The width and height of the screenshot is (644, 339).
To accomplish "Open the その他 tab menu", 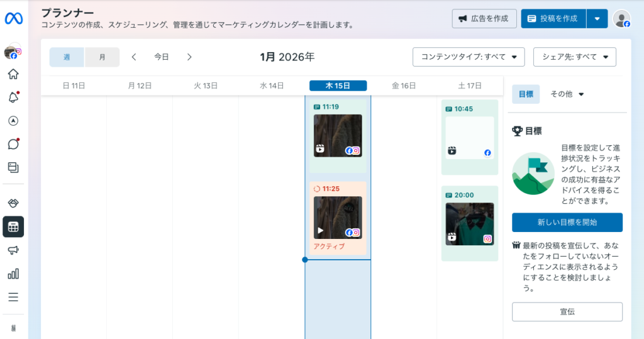I will (x=567, y=94).
